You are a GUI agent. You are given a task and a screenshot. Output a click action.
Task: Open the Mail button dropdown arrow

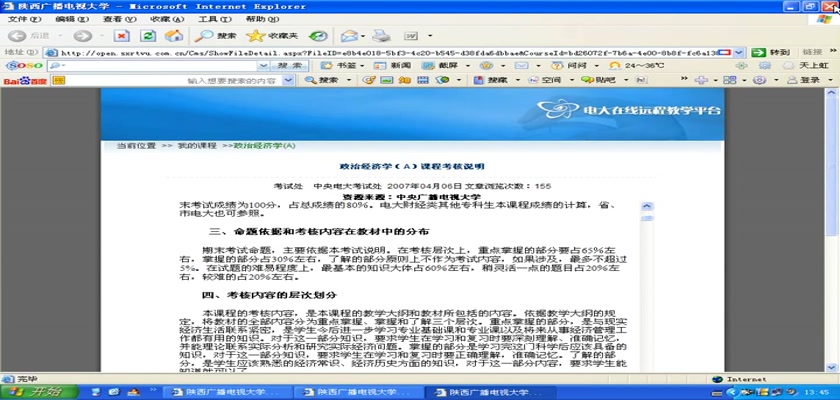coord(363,36)
